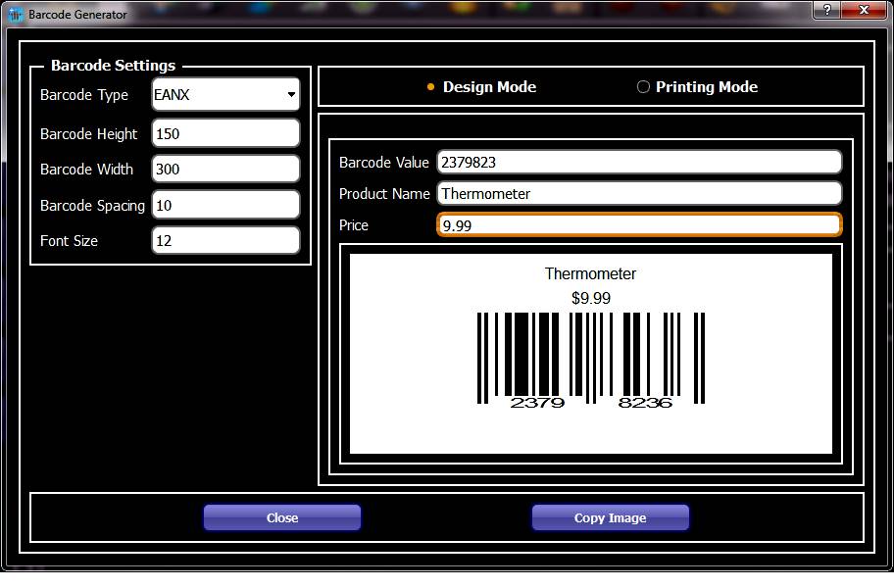Viewport: 894px width, 588px height.
Task: Click the Barcode Generator title bar icon
Action: point(14,14)
